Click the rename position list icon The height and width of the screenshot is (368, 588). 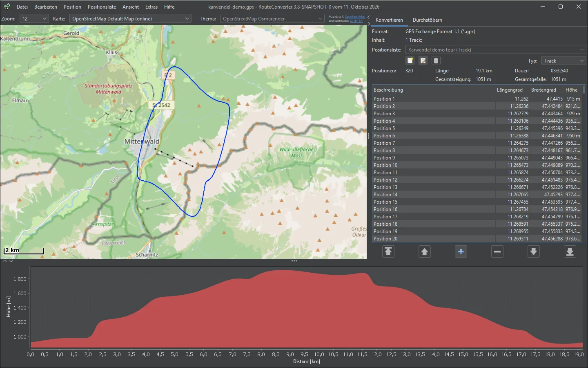click(x=423, y=61)
